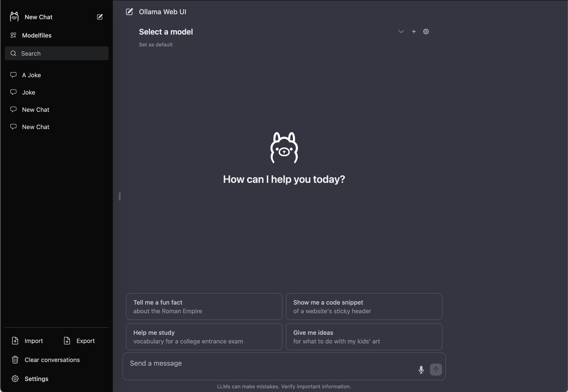Viewport: 568px width, 392px height.
Task: Click the Export file icon
Action: 67,341
